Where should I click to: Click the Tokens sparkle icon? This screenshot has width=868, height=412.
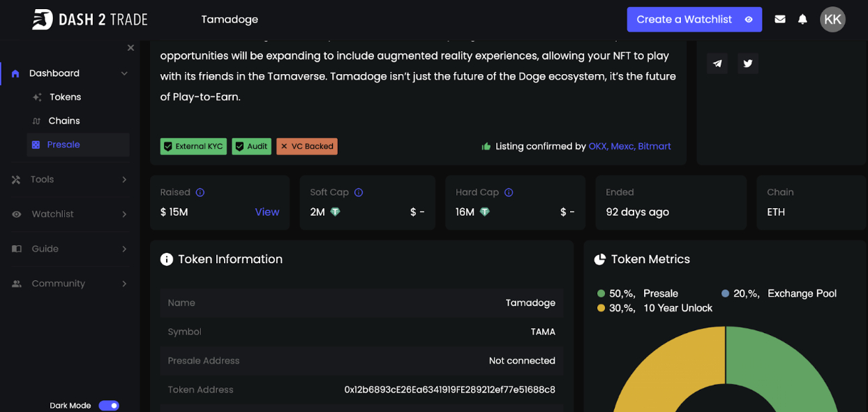[37, 98]
